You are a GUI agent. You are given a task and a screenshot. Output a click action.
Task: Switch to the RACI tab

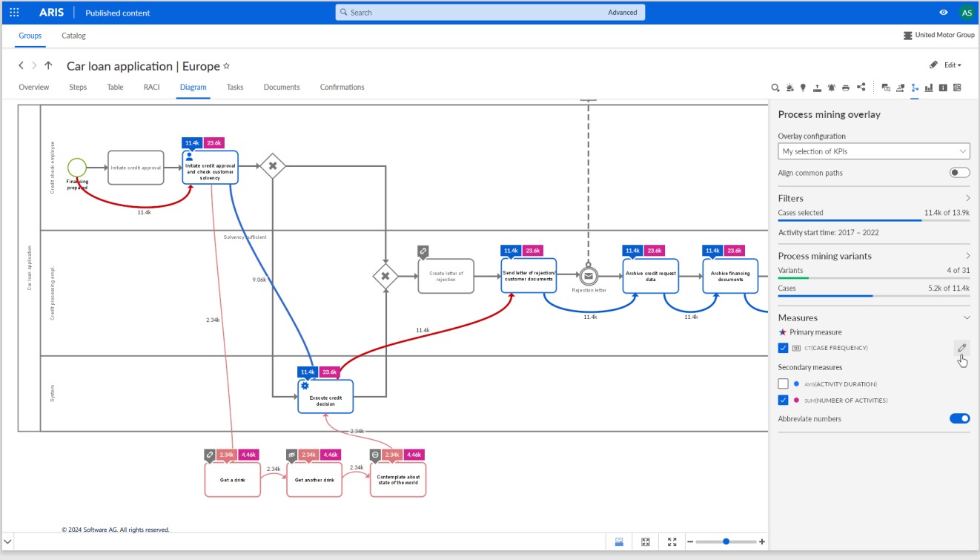pos(151,88)
